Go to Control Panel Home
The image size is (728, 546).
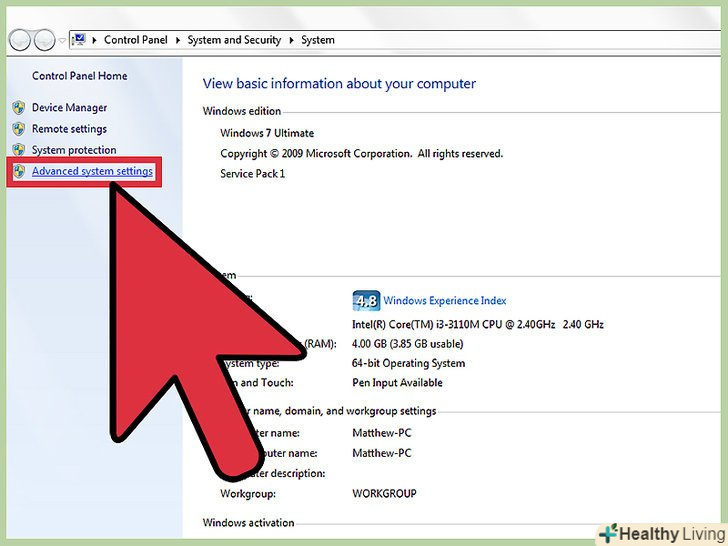(79, 76)
